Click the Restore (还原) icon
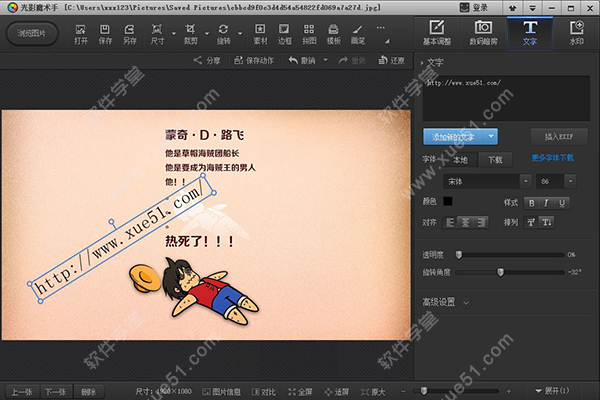Image resolution: width=600 pixels, height=400 pixels. pos(392,61)
